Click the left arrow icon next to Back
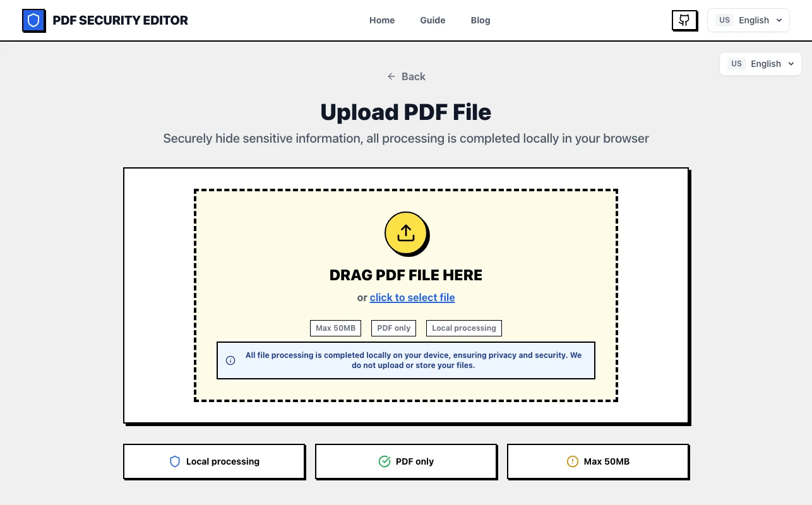812x505 pixels. tap(391, 76)
